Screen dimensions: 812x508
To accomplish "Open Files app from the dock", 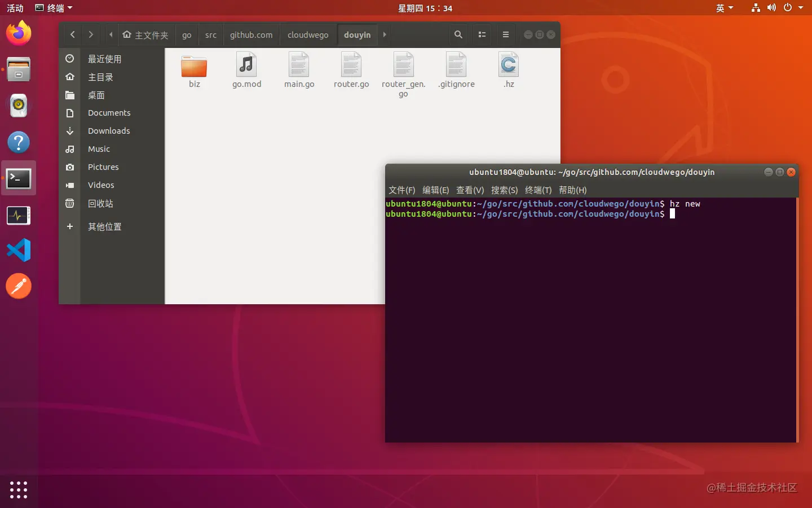I will tap(19, 69).
